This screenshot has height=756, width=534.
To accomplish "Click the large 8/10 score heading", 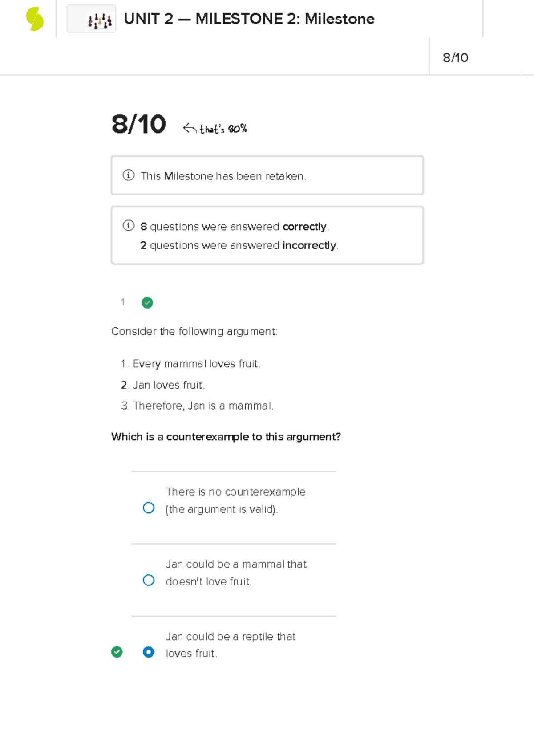I will point(139,124).
